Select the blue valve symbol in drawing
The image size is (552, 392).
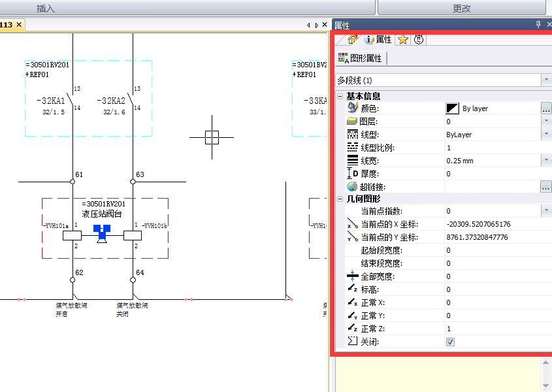(x=102, y=233)
